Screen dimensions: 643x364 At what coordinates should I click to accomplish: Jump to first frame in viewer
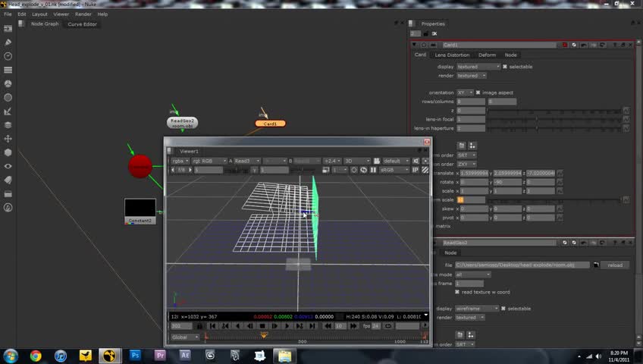[212, 326]
